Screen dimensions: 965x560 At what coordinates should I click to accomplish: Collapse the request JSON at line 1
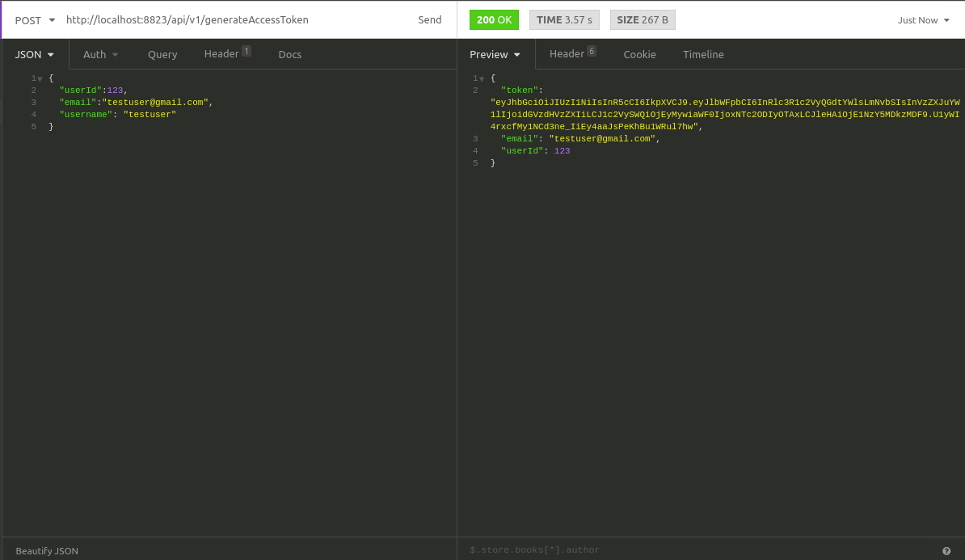pos(39,78)
